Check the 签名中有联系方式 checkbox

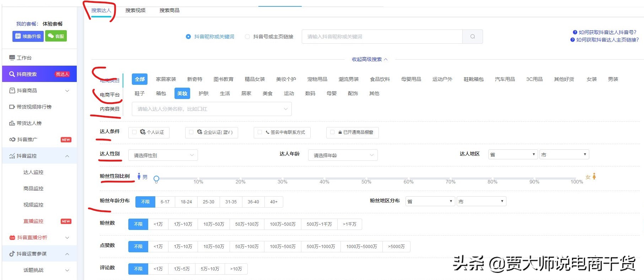tap(260, 132)
